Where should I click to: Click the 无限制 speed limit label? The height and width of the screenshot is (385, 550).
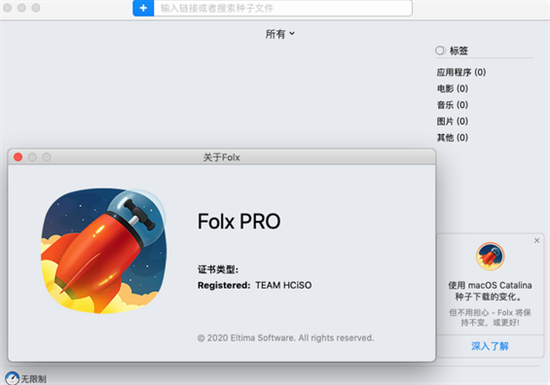tap(34, 379)
